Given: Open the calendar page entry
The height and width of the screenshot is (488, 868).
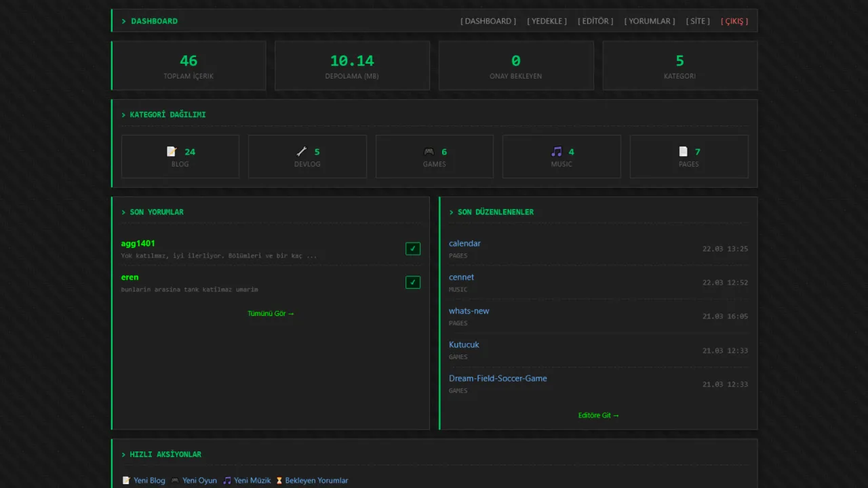Looking at the screenshot, I should 465,243.
